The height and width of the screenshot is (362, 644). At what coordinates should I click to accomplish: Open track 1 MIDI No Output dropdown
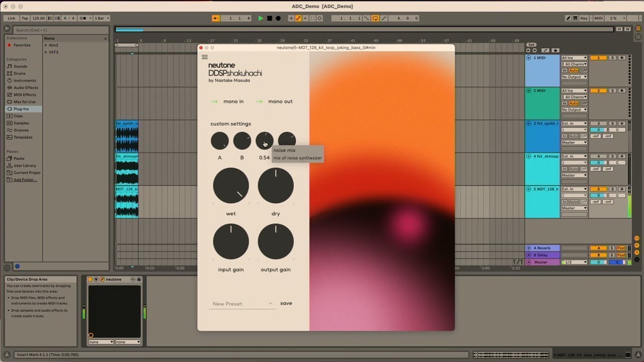click(575, 77)
